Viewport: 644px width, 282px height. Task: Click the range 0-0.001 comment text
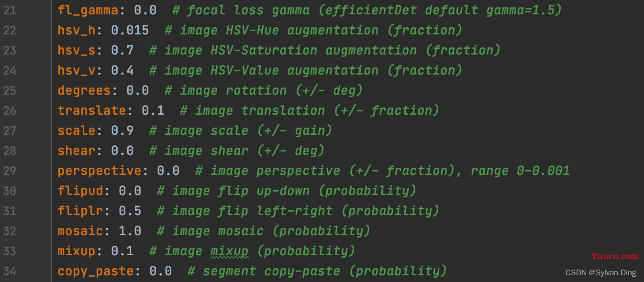pyautogui.click(x=520, y=171)
